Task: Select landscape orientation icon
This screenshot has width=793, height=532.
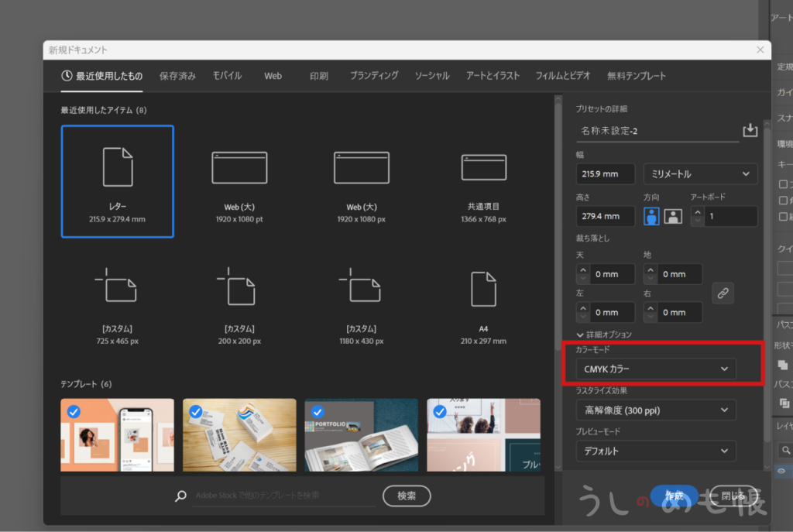Action: [673, 216]
